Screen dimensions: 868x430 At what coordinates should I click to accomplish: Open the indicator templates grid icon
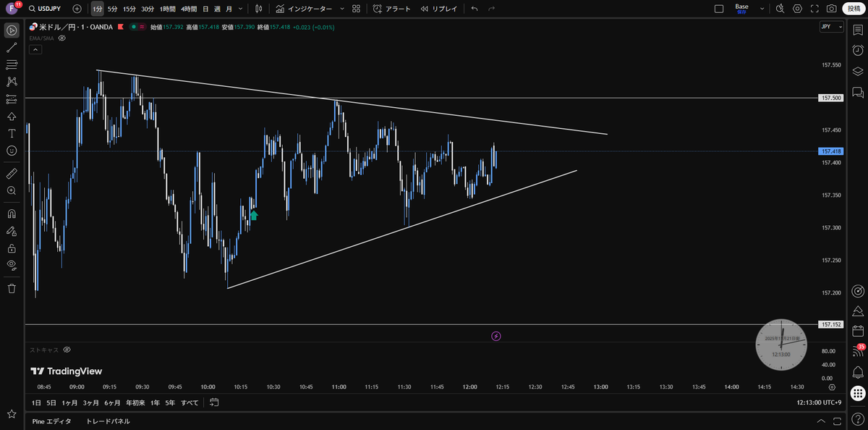(x=356, y=9)
